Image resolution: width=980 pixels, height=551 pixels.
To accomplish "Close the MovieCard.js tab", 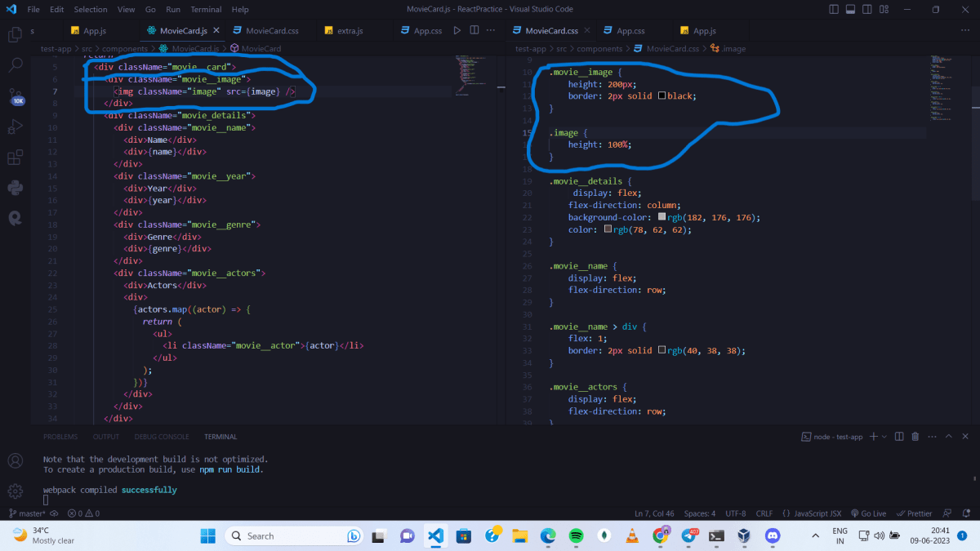I will pyautogui.click(x=216, y=30).
